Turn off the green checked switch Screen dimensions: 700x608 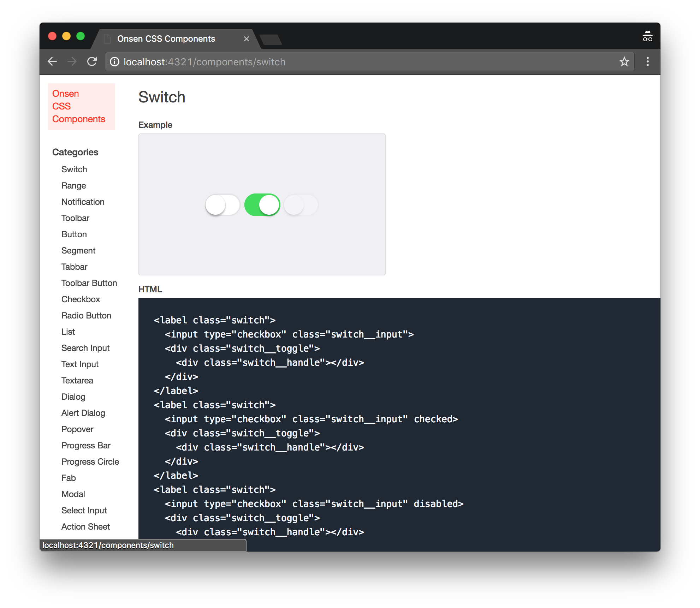(262, 205)
